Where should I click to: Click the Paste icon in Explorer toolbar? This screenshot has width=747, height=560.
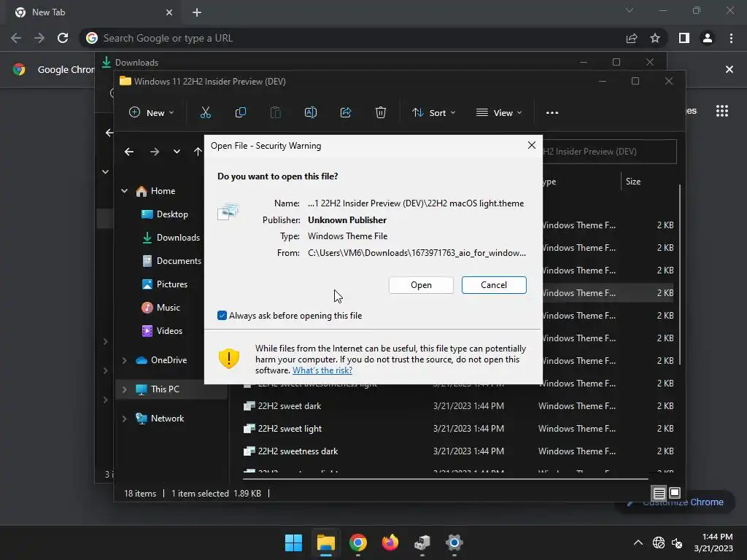[275, 112]
